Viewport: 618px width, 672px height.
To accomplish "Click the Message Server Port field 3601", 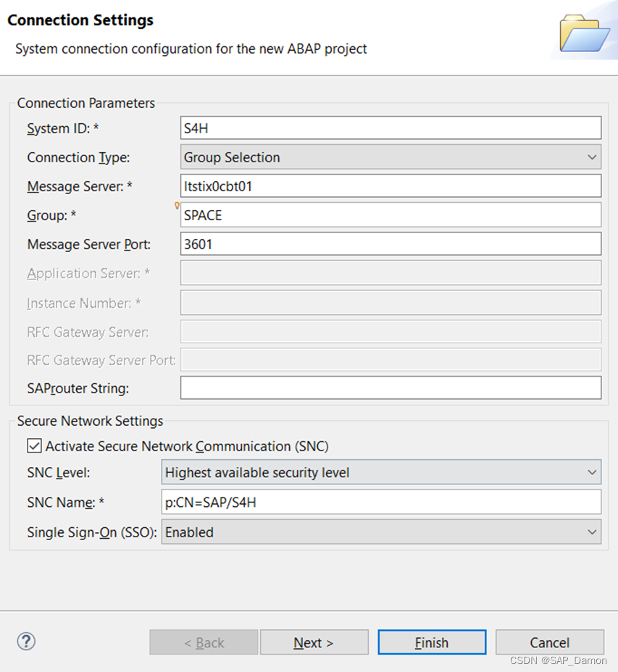I will pos(391,244).
